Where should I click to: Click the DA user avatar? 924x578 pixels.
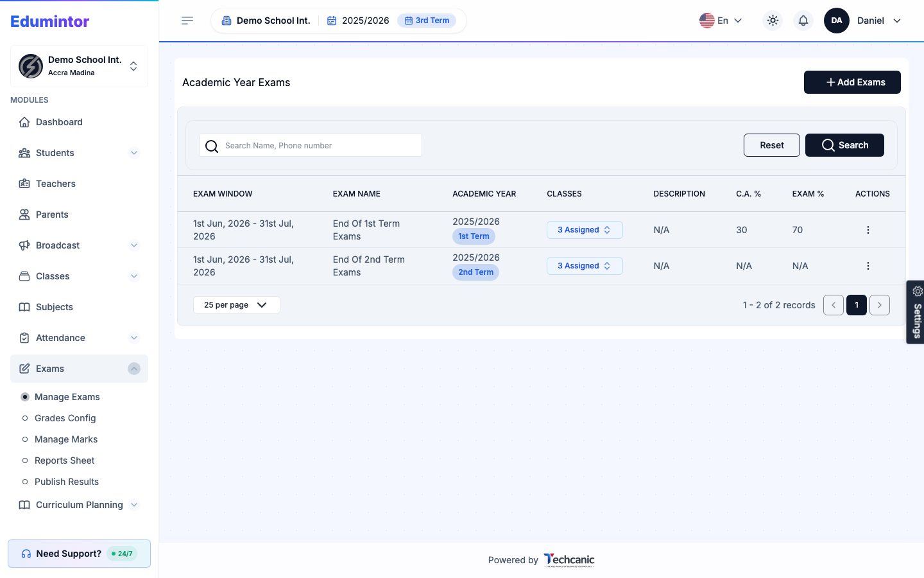point(837,21)
